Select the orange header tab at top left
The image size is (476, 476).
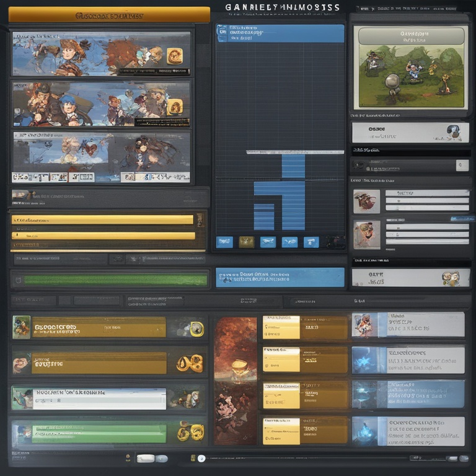109,15
